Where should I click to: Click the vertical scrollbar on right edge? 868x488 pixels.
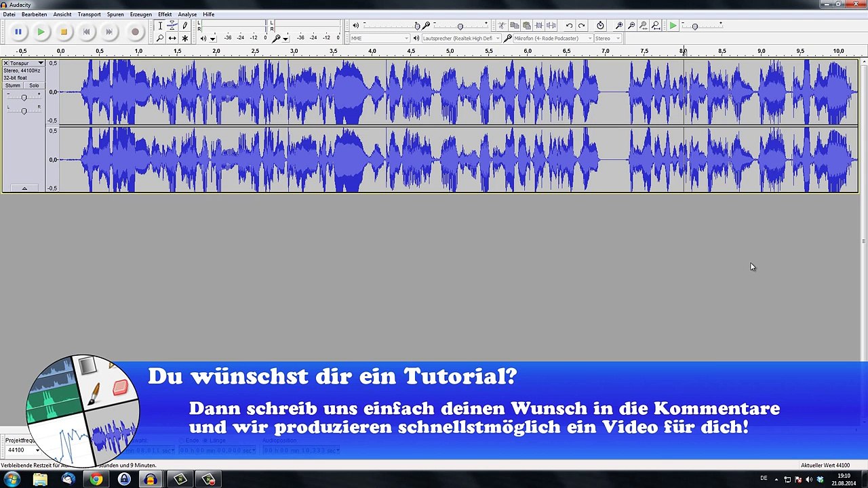point(863,241)
